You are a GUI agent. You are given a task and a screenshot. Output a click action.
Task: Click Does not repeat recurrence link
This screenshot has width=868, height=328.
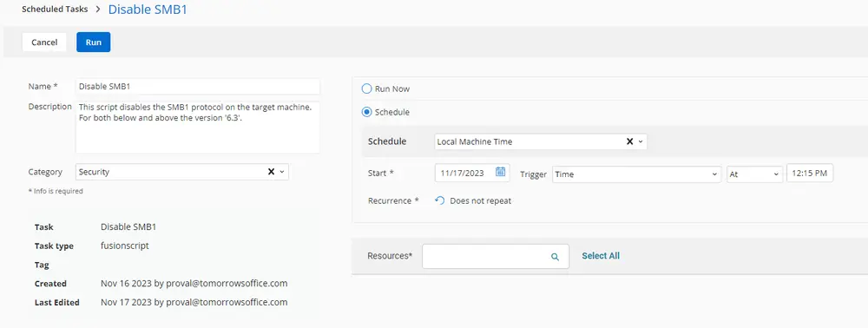(x=481, y=200)
